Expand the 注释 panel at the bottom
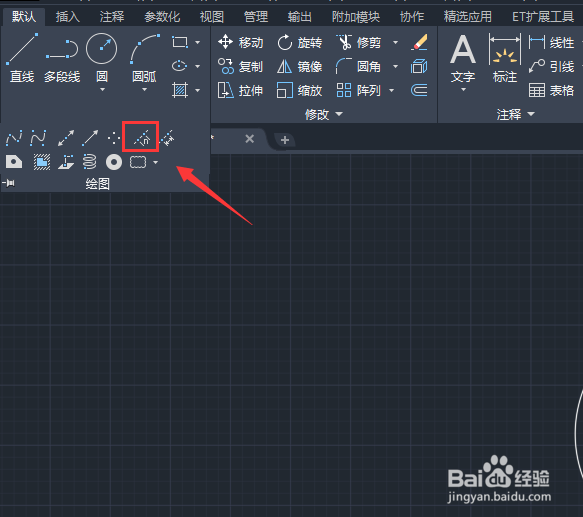 click(x=515, y=114)
